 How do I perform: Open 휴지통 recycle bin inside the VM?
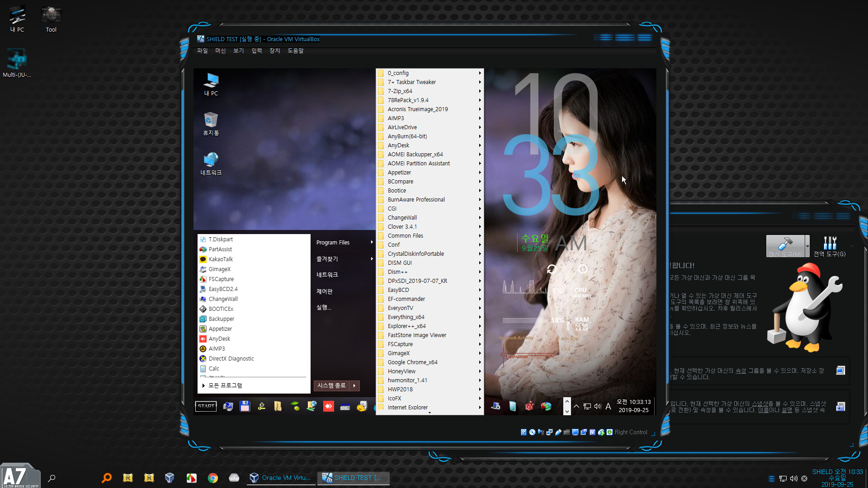[x=211, y=123]
